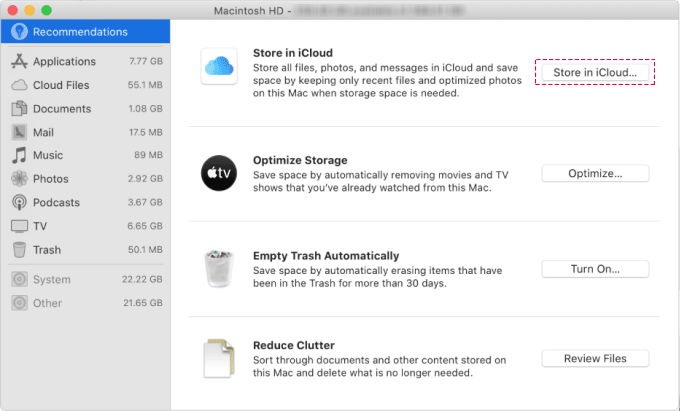The height and width of the screenshot is (411, 680).
Task: Select Cloud Files category label
Action: click(x=61, y=85)
